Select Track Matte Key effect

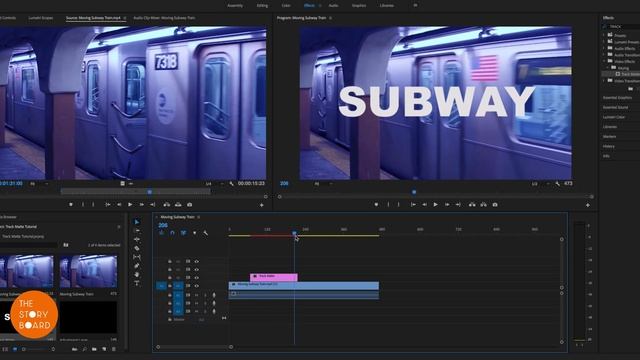coord(628,74)
